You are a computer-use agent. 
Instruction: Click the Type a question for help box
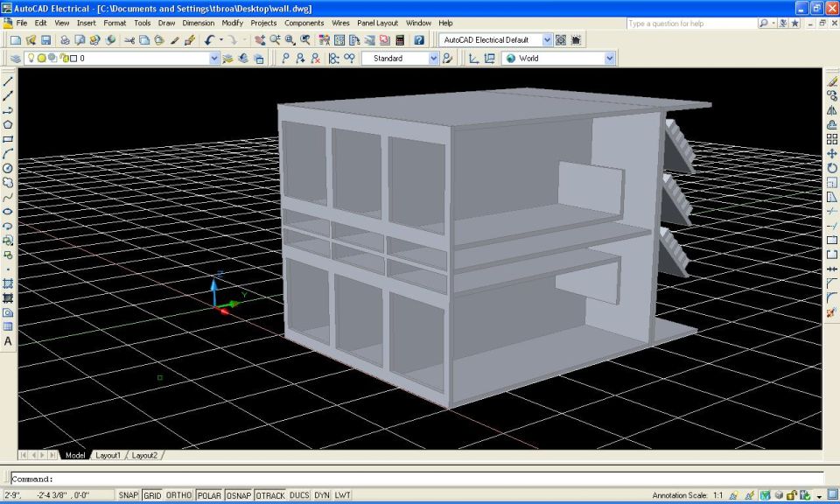pyautogui.click(x=691, y=24)
